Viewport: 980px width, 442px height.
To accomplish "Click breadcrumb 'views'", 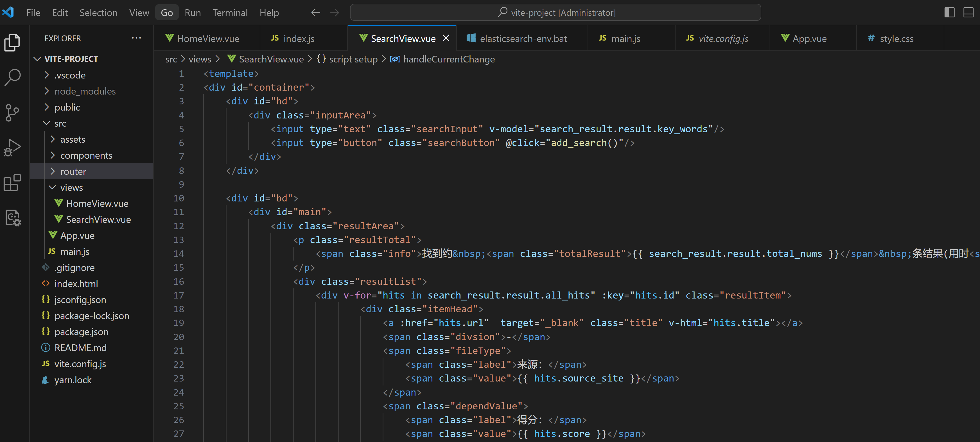I will 200,59.
